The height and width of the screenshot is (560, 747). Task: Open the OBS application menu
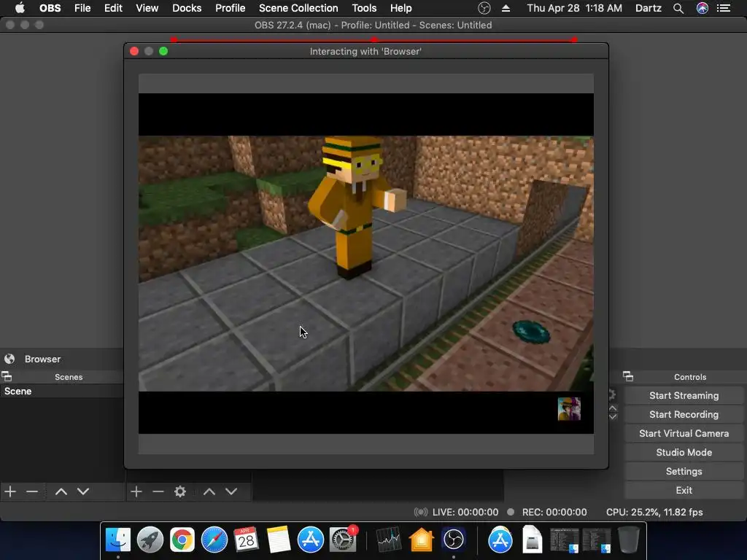(50, 8)
